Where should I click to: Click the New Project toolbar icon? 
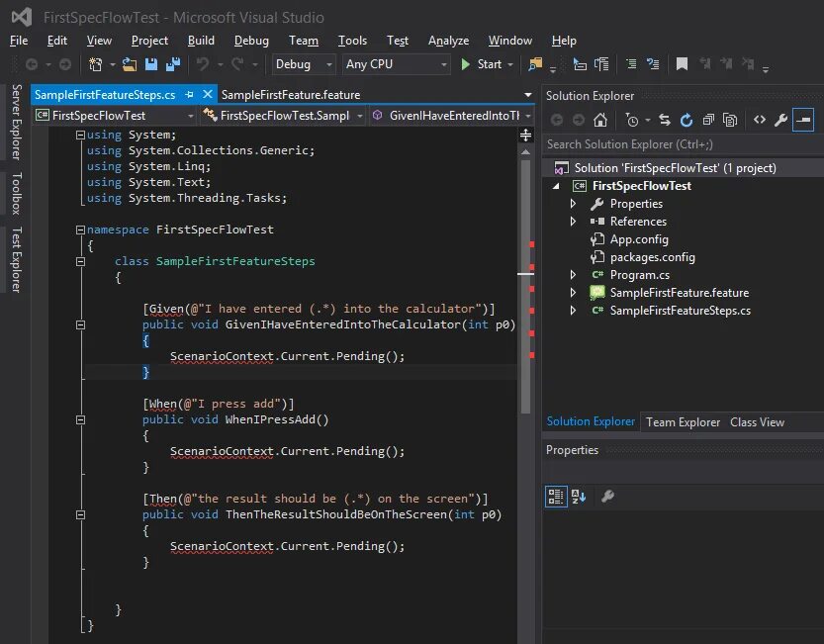[x=96, y=64]
